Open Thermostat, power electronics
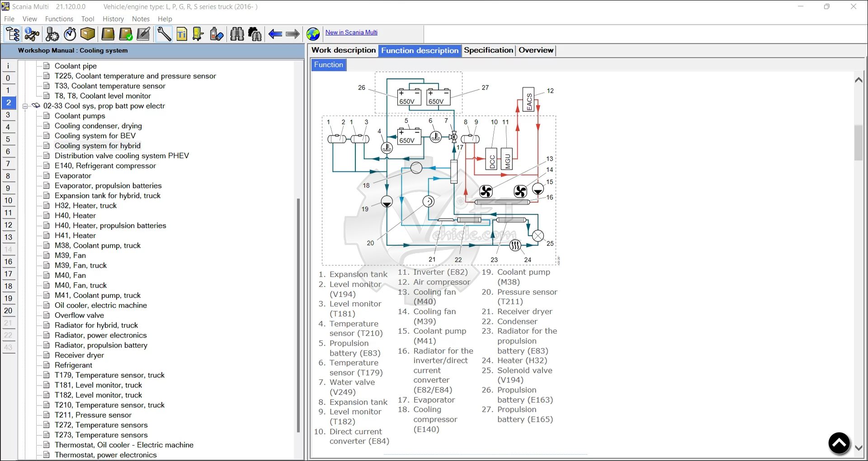This screenshot has height=461, width=868. click(106, 455)
